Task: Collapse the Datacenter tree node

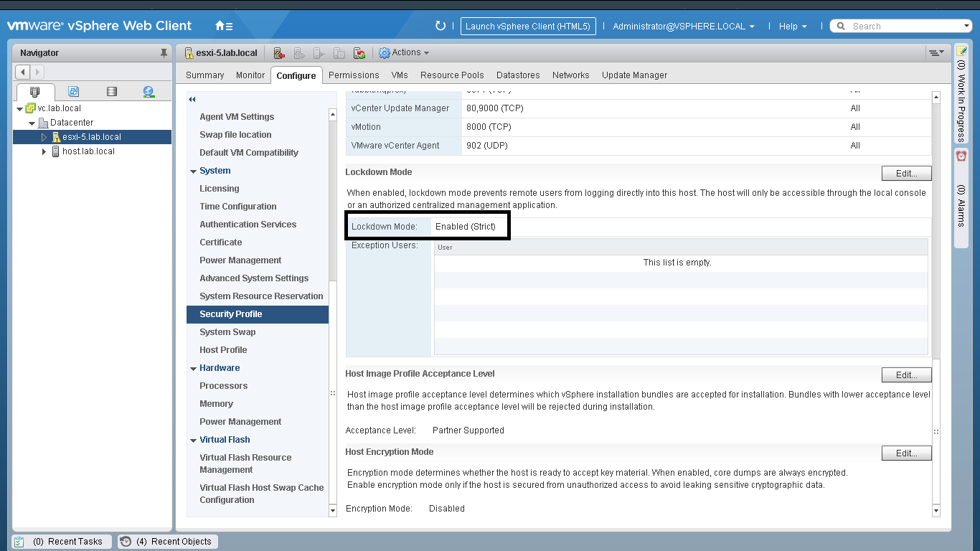Action: [x=32, y=123]
